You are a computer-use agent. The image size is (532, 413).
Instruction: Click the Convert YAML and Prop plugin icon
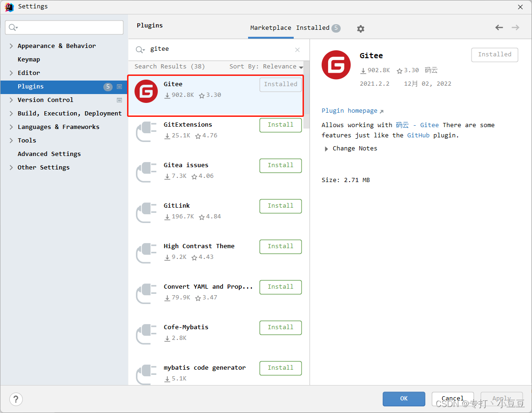coord(146,293)
